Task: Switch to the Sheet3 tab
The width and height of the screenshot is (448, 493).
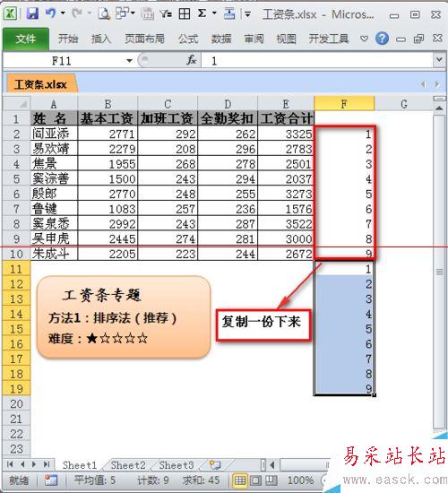Action: click(177, 464)
